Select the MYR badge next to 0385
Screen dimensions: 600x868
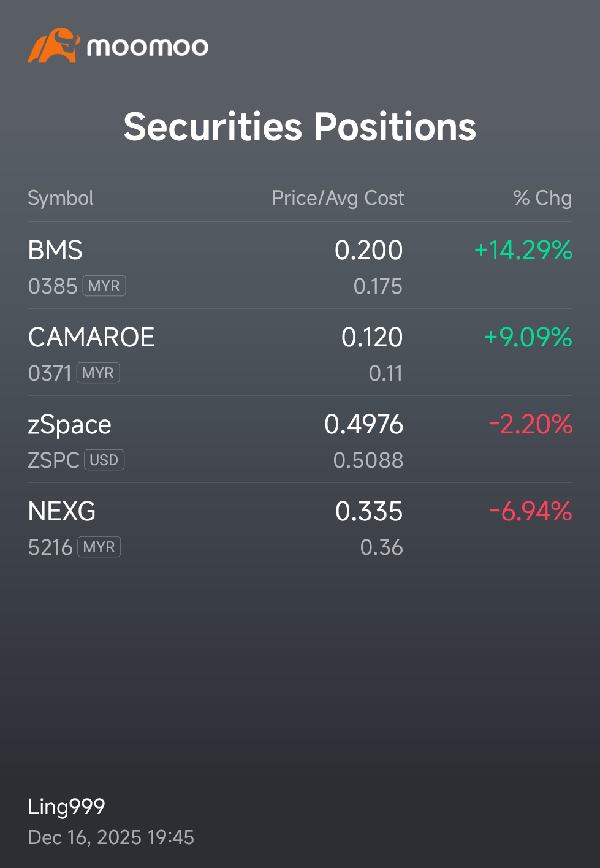pos(104,286)
